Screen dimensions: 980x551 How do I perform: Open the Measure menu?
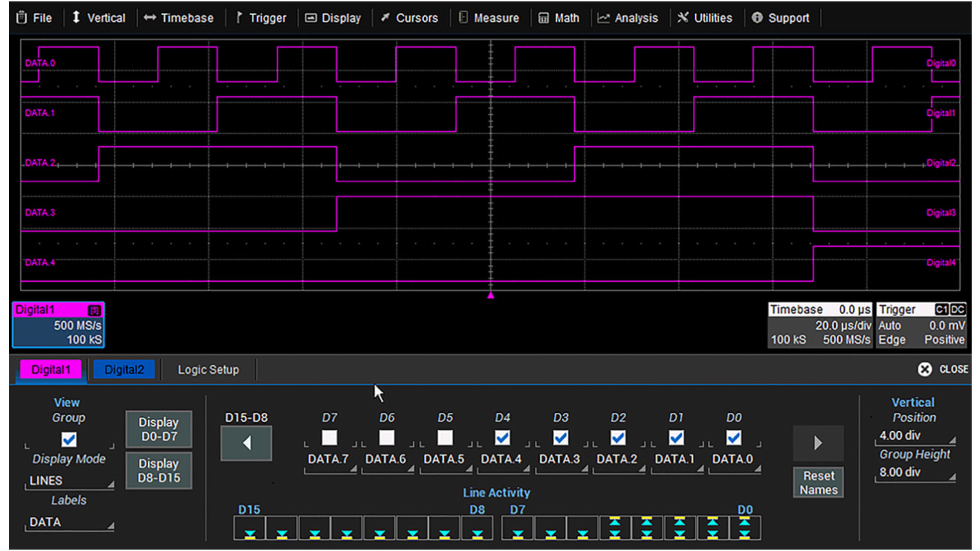tap(488, 18)
